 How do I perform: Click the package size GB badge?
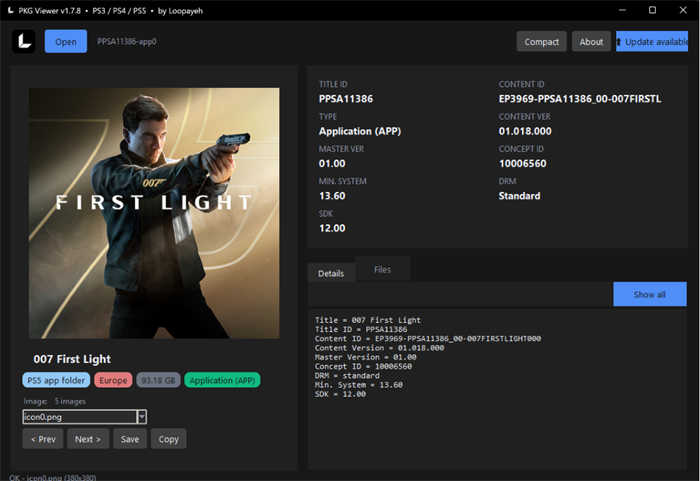(158, 380)
